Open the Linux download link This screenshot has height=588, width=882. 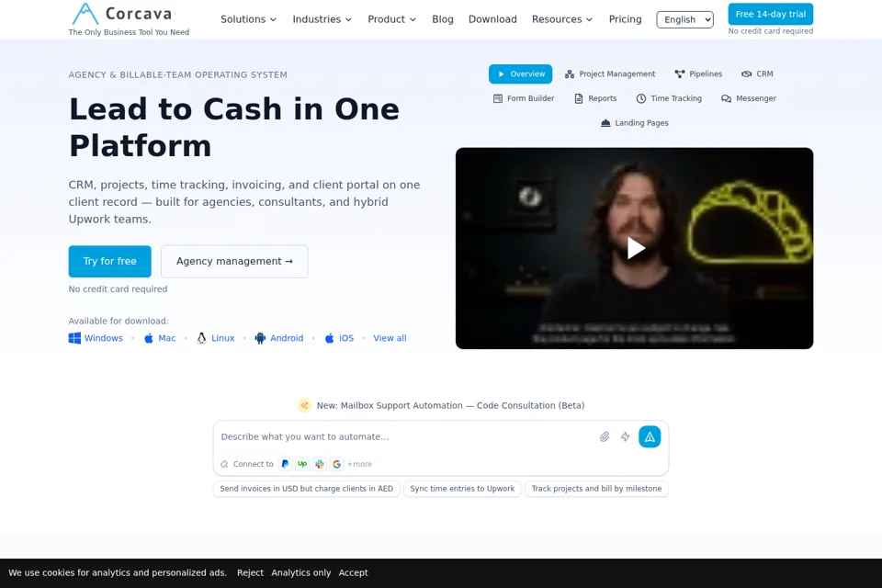tap(215, 338)
